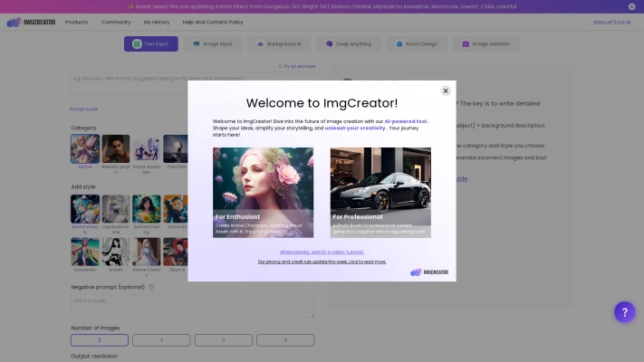Viewport: 644px width, 362px height.
Task: Set number of images to 8
Action: click(285, 340)
